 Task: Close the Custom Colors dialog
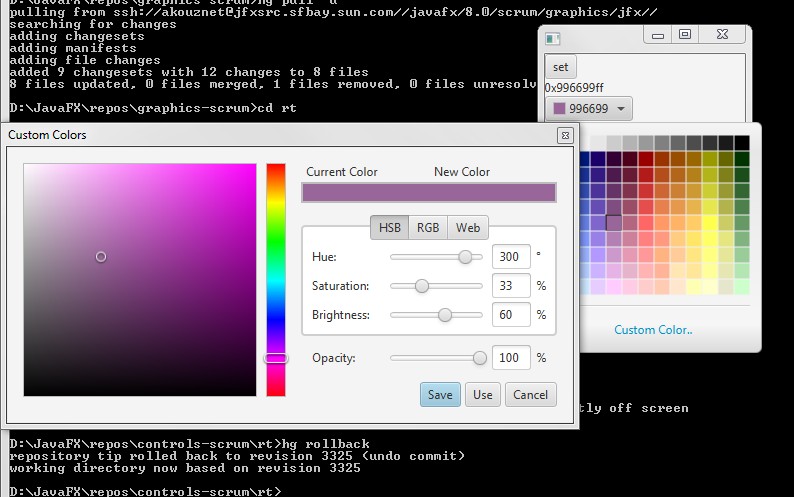(564, 135)
